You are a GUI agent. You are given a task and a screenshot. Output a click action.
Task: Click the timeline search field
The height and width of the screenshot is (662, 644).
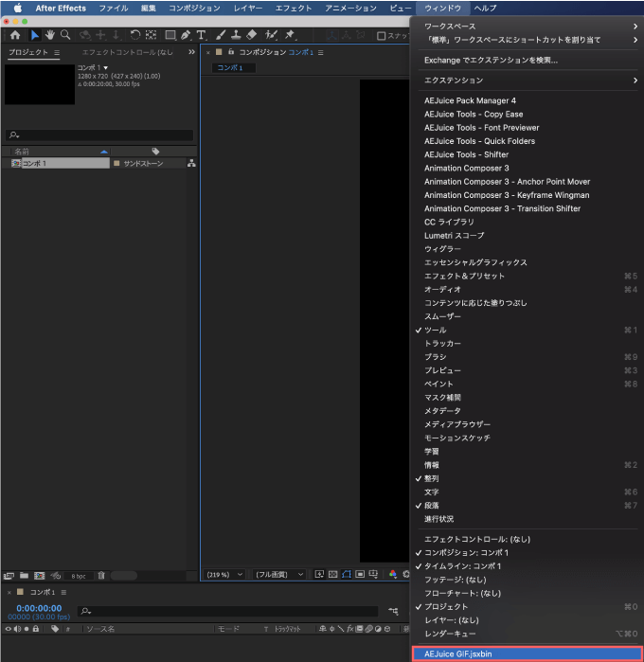pyautogui.click(x=228, y=611)
